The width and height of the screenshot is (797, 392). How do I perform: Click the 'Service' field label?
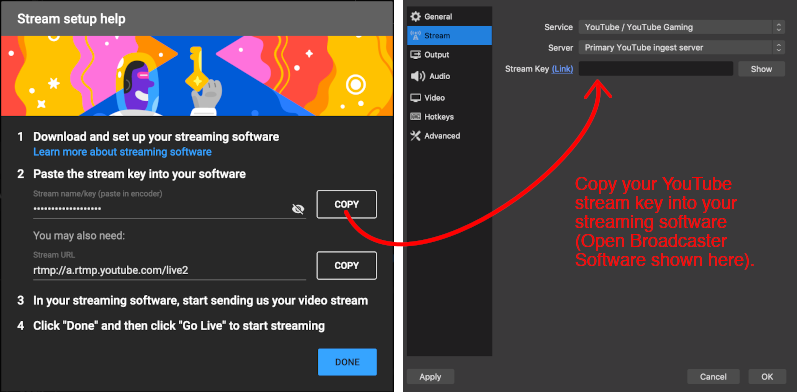558,27
